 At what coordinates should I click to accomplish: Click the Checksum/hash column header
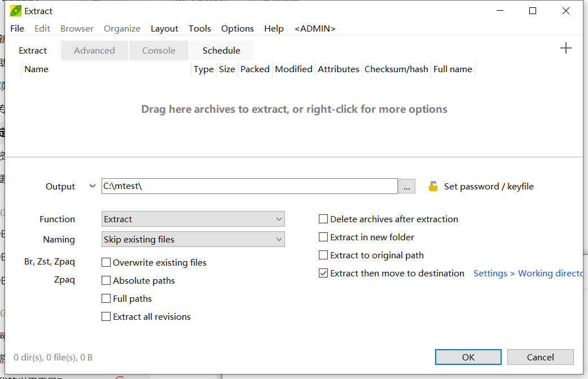(x=396, y=69)
